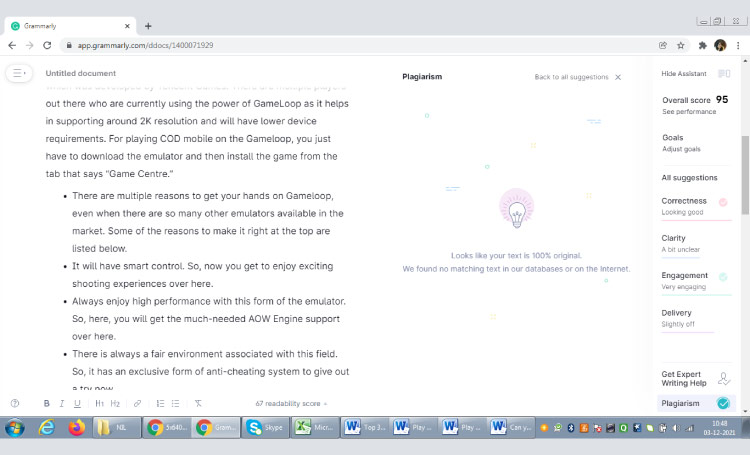
Task: Open the Chrome three-dot menu
Action: coord(738,45)
